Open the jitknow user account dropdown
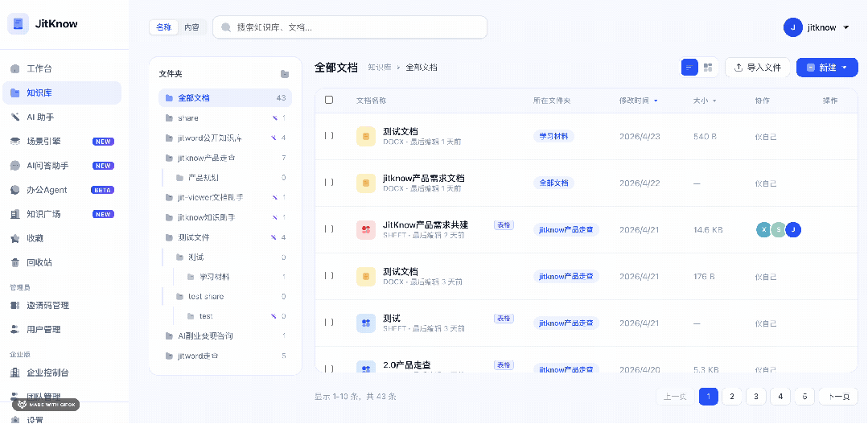Image resolution: width=868 pixels, height=424 pixels. (817, 27)
